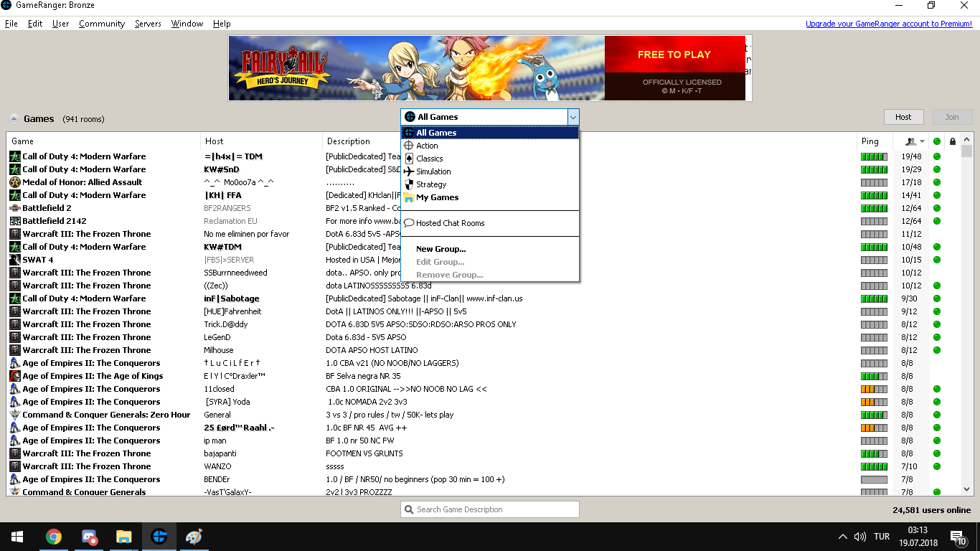Show hidden system tray icons
Viewport: 980px width, 551px height.
[842, 537]
